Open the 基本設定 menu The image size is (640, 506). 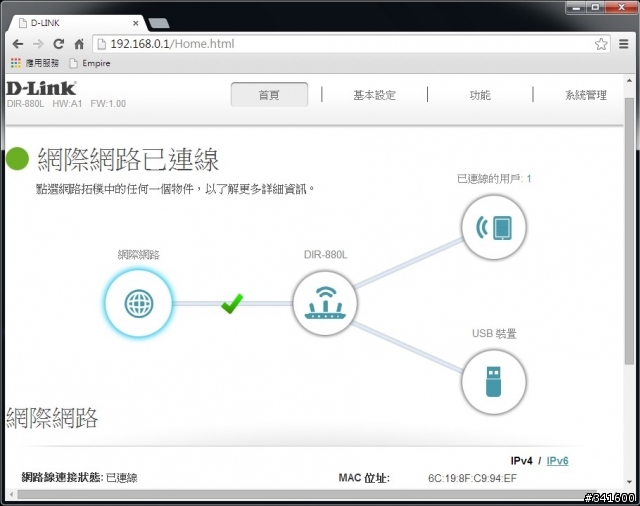(374, 95)
